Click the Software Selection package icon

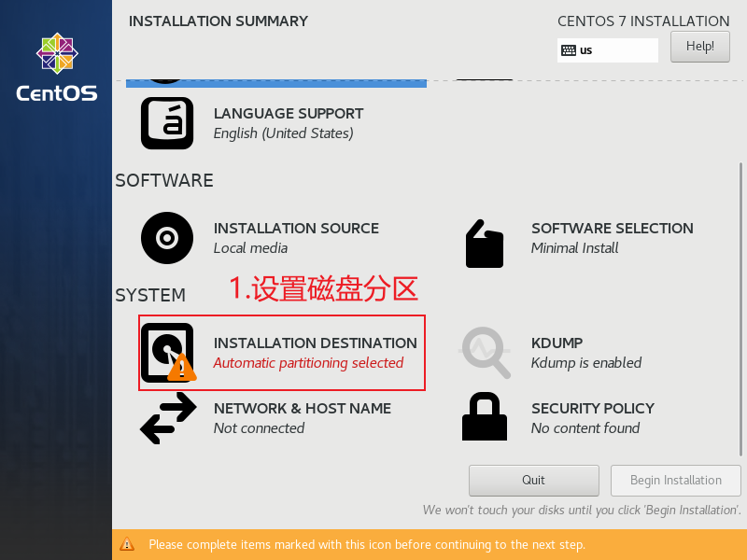pos(485,244)
